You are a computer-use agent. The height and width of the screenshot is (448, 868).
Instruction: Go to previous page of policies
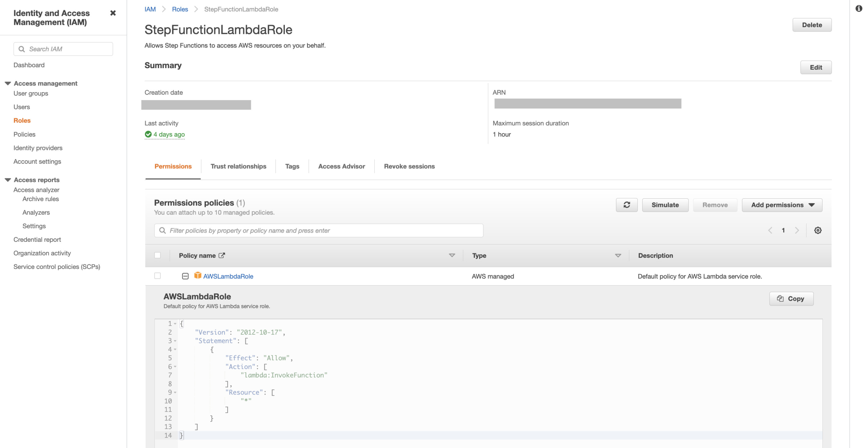coord(770,230)
